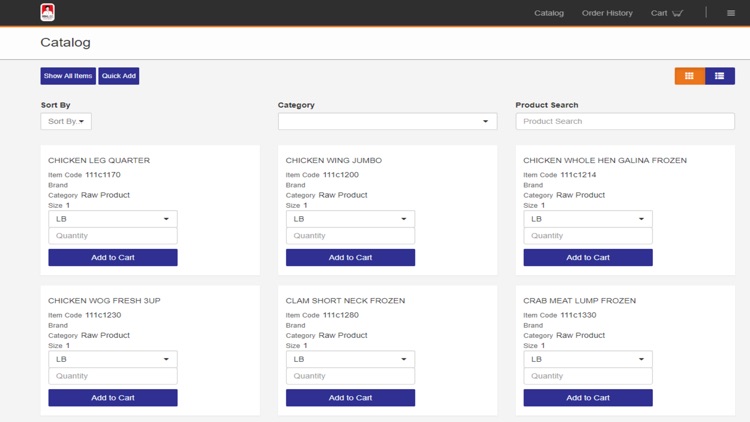The width and height of the screenshot is (750, 422).
Task: Add Chicken Wing Jumbo to cart
Action: coord(350,257)
